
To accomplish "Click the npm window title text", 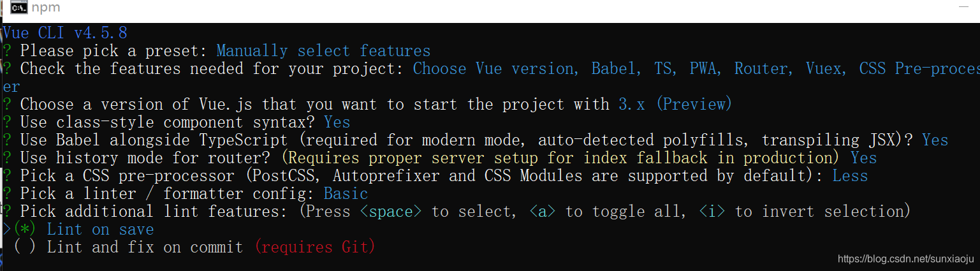I will point(45,9).
